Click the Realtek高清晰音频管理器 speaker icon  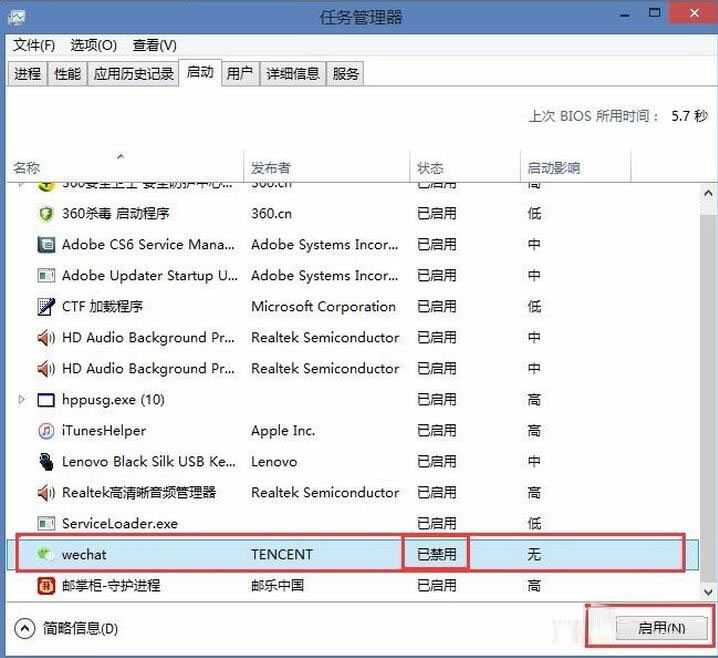(45, 493)
